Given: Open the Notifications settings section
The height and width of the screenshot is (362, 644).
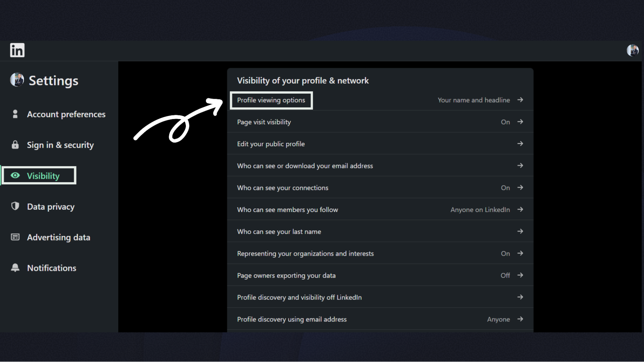Looking at the screenshot, I should coord(52,268).
